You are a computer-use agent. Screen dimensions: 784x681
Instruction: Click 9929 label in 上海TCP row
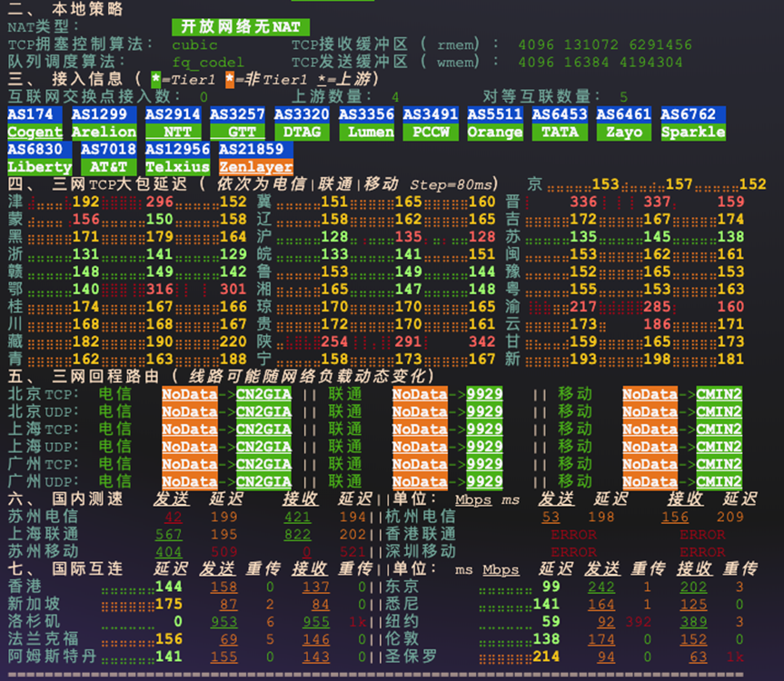484,429
